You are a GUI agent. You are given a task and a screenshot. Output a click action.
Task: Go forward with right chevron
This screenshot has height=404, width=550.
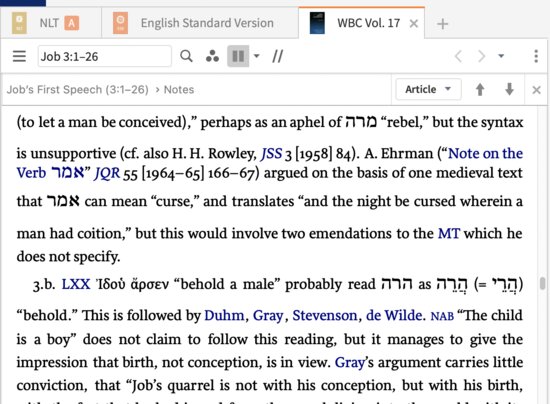click(481, 56)
